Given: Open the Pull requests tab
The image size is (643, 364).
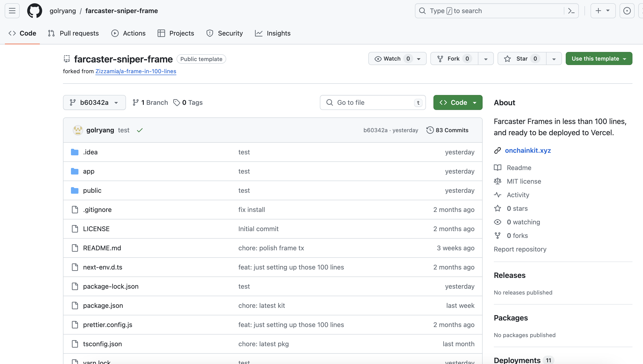Looking at the screenshot, I should pos(73,33).
